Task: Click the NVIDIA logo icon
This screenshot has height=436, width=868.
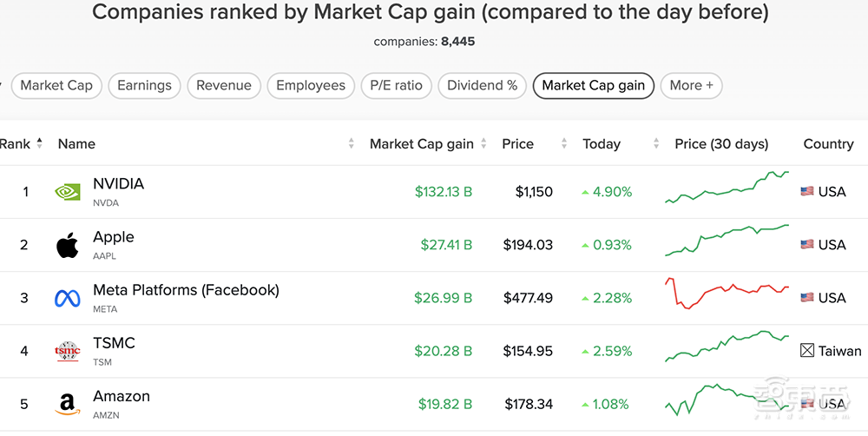Action: [68, 192]
